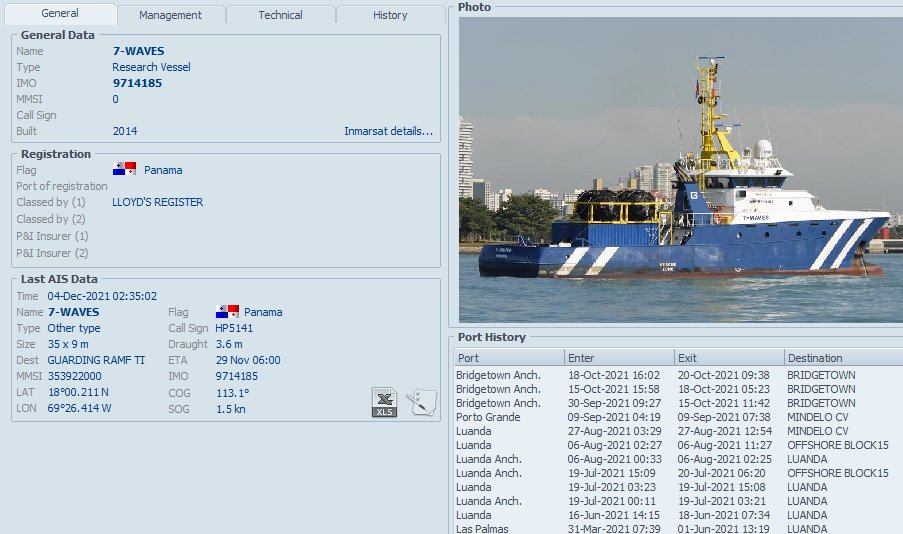Click exit time 20-Oct-2021 09:38
903x534 pixels.
pos(723,375)
